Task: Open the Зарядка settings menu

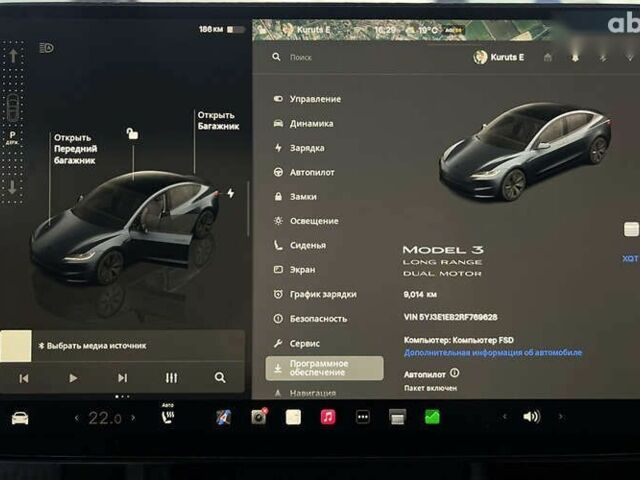Action: tap(299, 148)
